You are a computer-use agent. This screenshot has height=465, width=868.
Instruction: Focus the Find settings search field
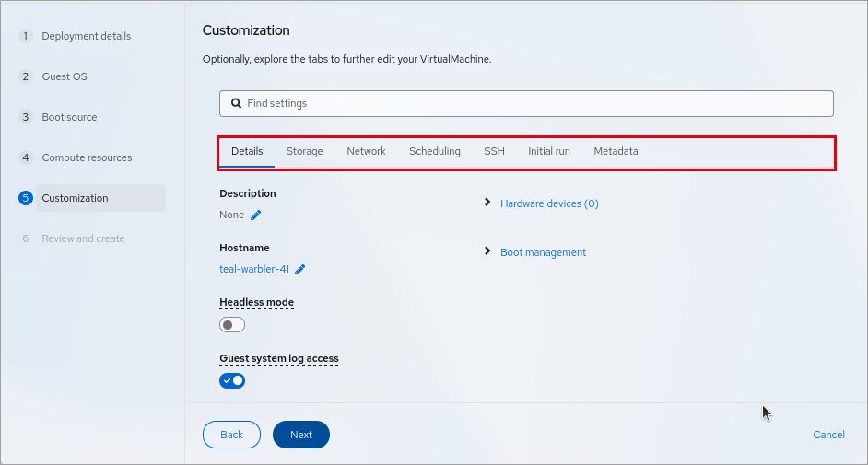526,103
